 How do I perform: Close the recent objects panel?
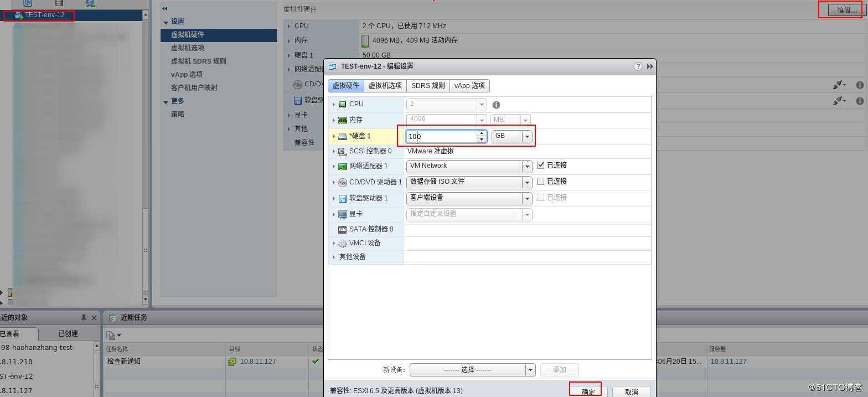94,317
